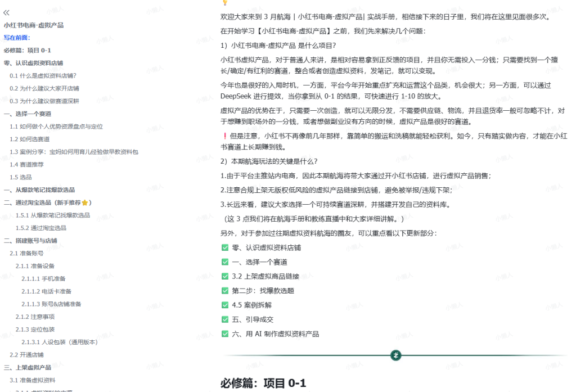
Task: Toggle the 一、选择一个赛道 checkbox
Action: [225, 262]
